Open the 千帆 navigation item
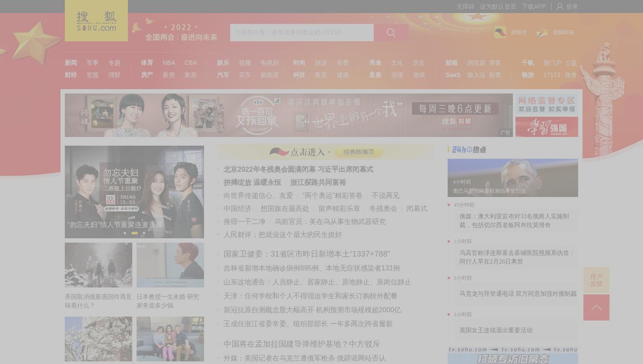 528,63
